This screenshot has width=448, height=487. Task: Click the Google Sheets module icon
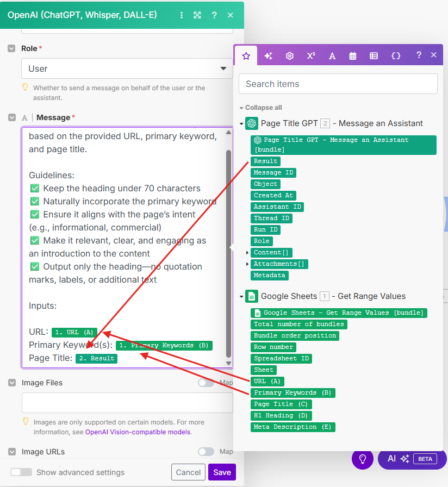coord(252,296)
